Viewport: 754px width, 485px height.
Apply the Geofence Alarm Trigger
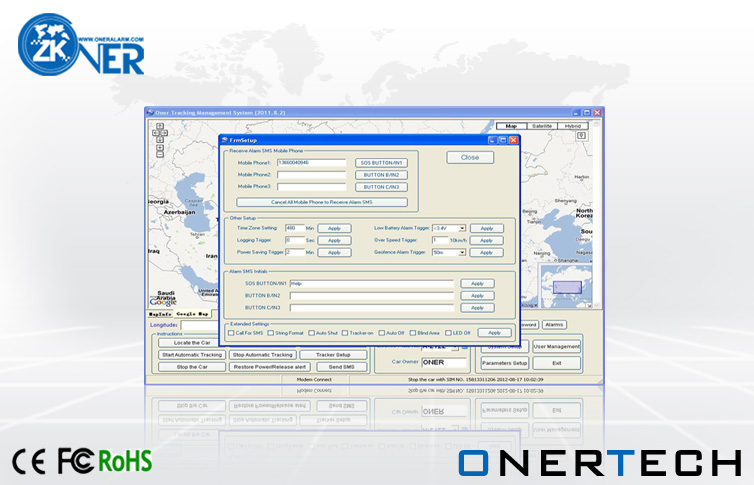487,252
